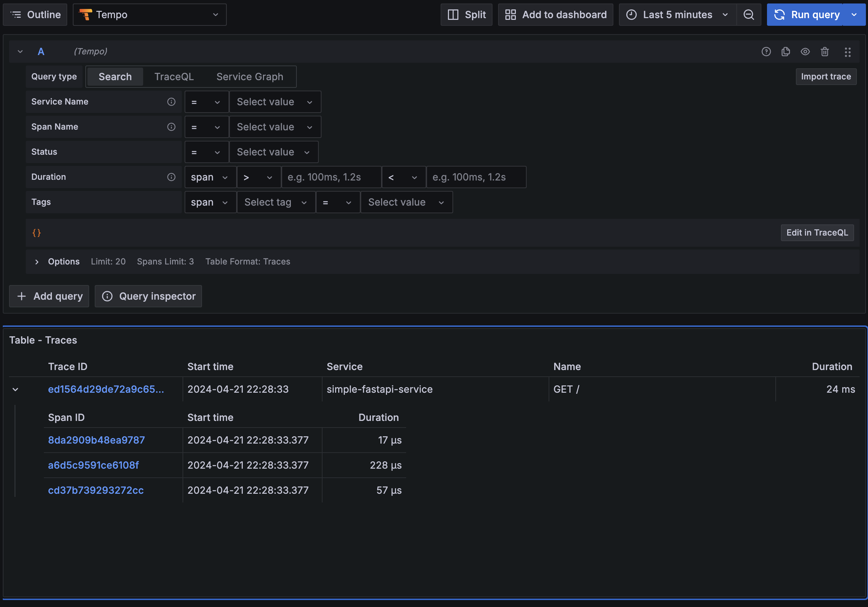
Task: Open the Tempo data source dropdown
Action: click(x=150, y=15)
